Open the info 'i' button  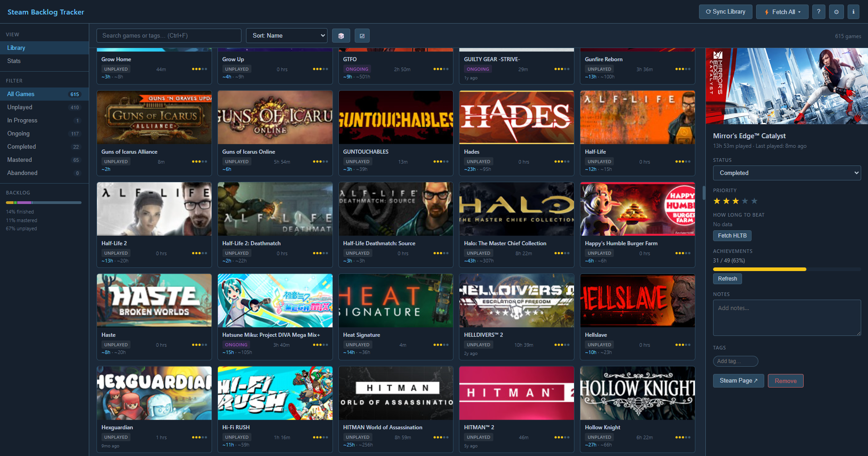click(853, 12)
